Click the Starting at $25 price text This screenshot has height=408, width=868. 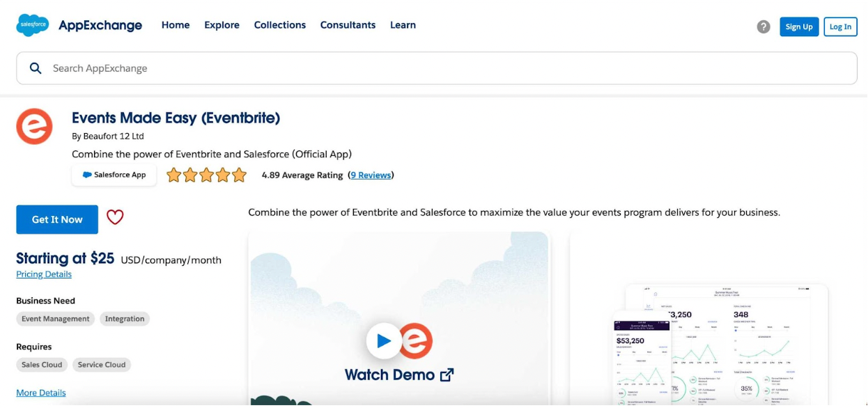point(65,258)
